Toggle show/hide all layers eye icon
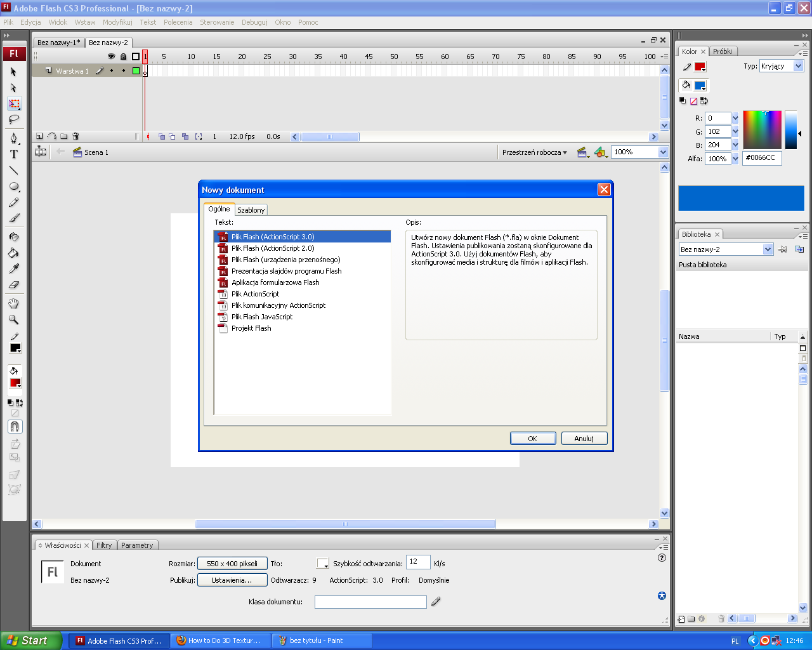The height and width of the screenshot is (650, 812). point(111,56)
